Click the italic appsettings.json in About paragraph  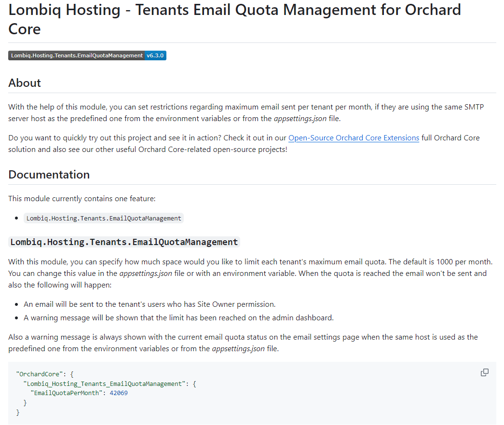300,119
